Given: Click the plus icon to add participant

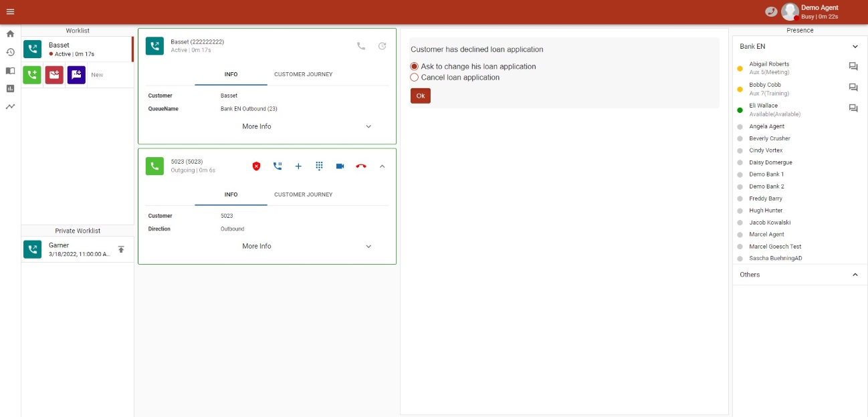Looking at the screenshot, I should coord(298,166).
